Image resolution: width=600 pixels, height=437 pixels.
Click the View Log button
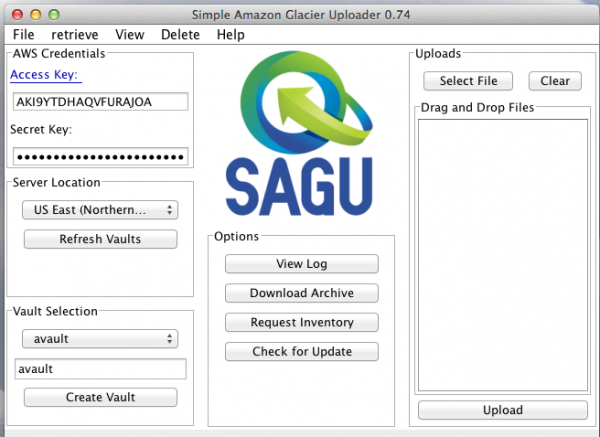pos(302,264)
